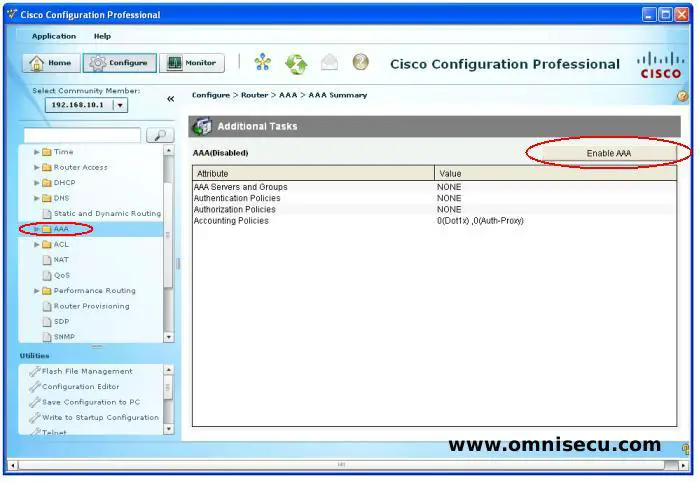Open the Help menu
The image size is (699, 483).
[102, 36]
